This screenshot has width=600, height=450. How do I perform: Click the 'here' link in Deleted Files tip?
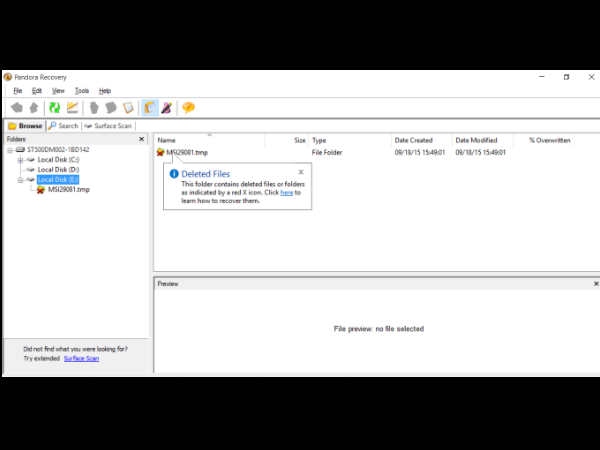(x=286, y=192)
